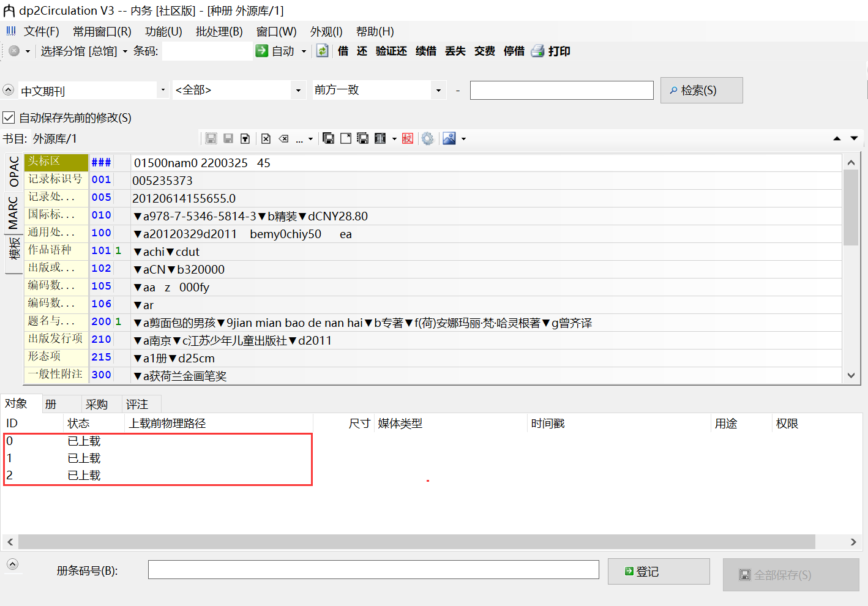Screen dimensions: 868x606
Task: Click the open-in-new-window arrow icon
Action: pyautogui.click(x=346, y=138)
